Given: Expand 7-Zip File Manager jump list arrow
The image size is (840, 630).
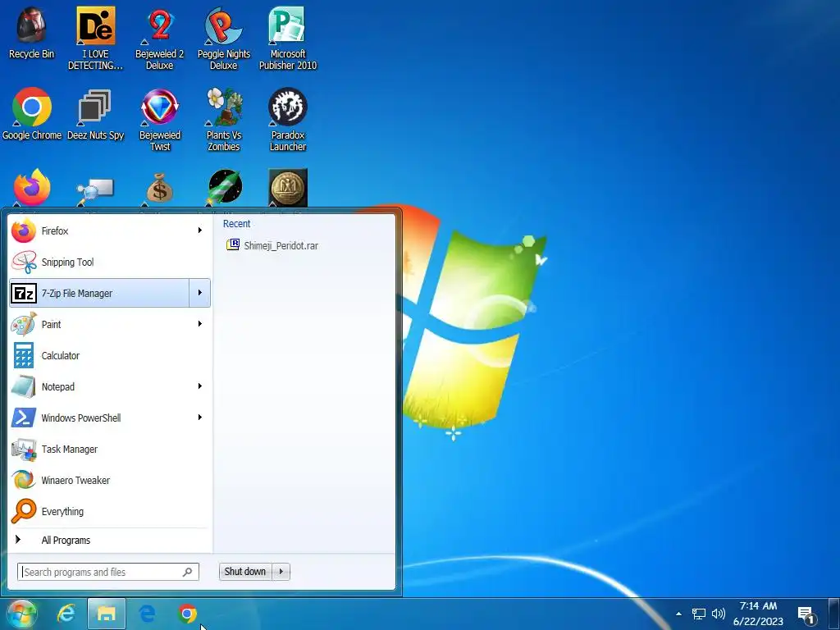Looking at the screenshot, I should [200, 293].
